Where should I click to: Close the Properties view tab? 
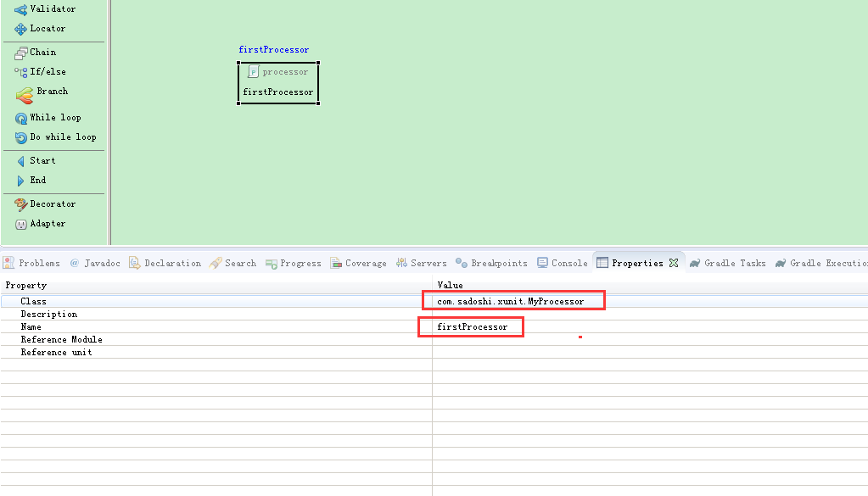pyautogui.click(x=673, y=263)
